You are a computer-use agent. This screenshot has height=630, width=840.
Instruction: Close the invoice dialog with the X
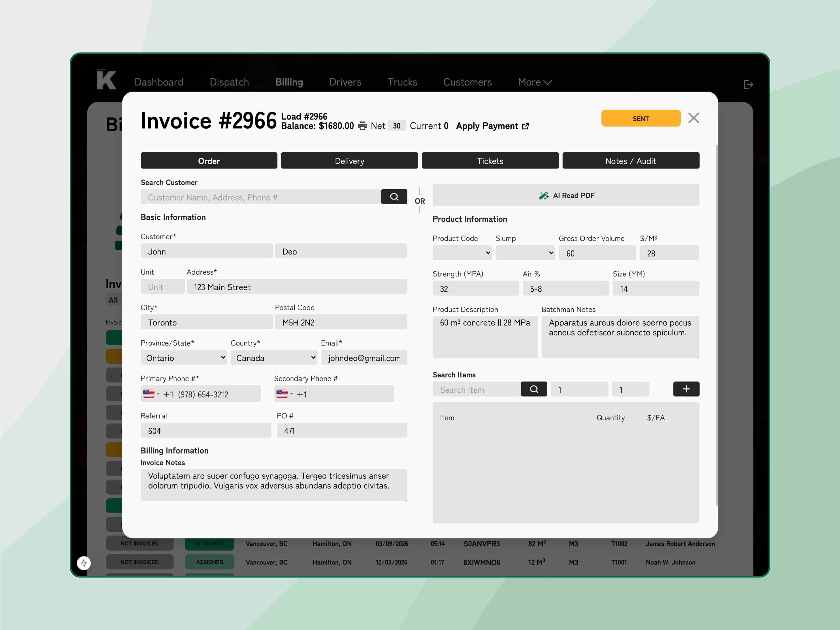pos(694,118)
